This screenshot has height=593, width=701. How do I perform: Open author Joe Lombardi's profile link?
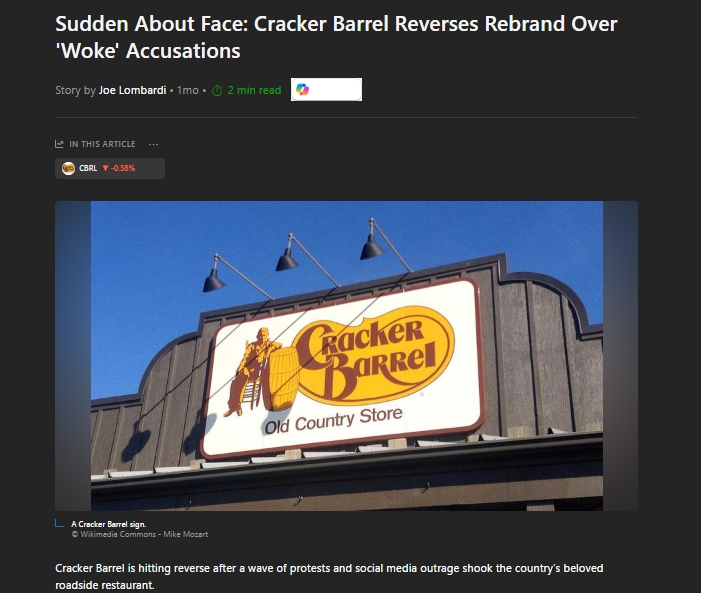[132, 90]
